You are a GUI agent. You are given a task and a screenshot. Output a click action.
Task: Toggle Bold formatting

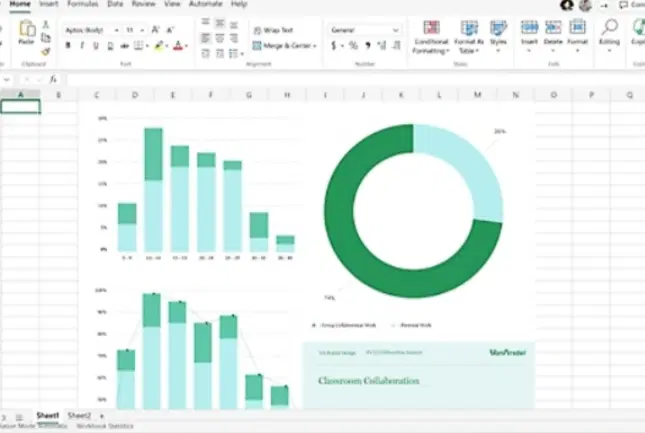pyautogui.click(x=68, y=46)
